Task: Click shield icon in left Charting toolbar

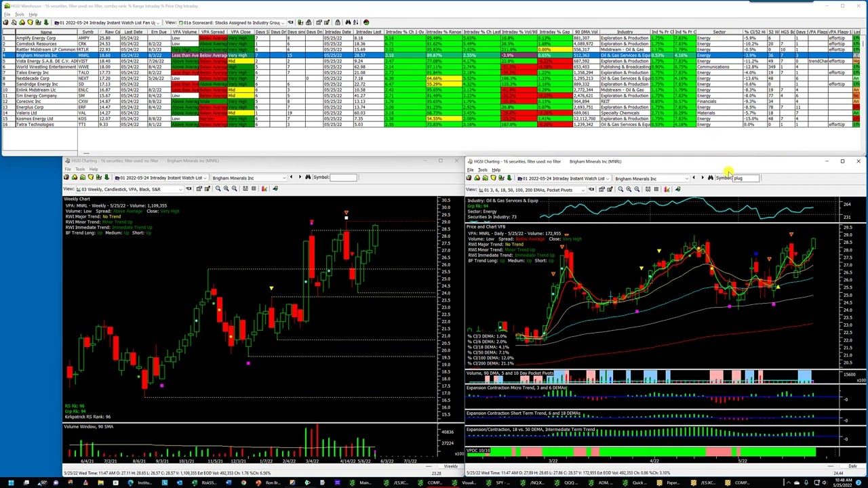Action: 90,178
